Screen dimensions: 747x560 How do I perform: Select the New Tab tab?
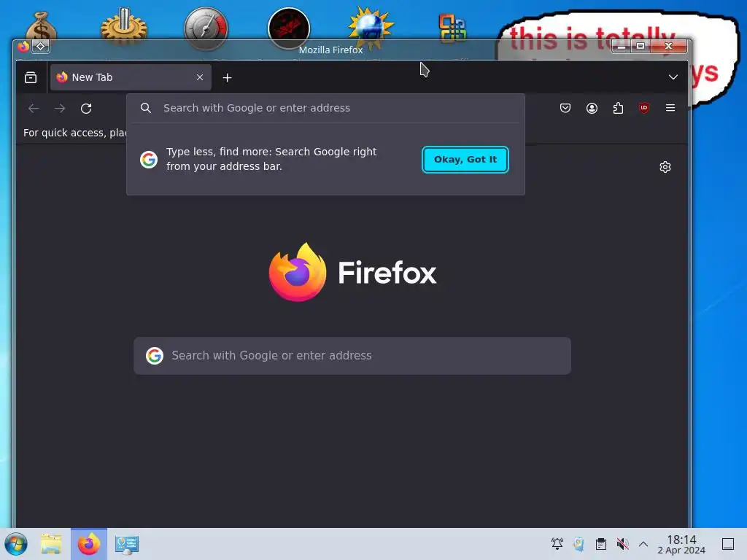coord(131,77)
